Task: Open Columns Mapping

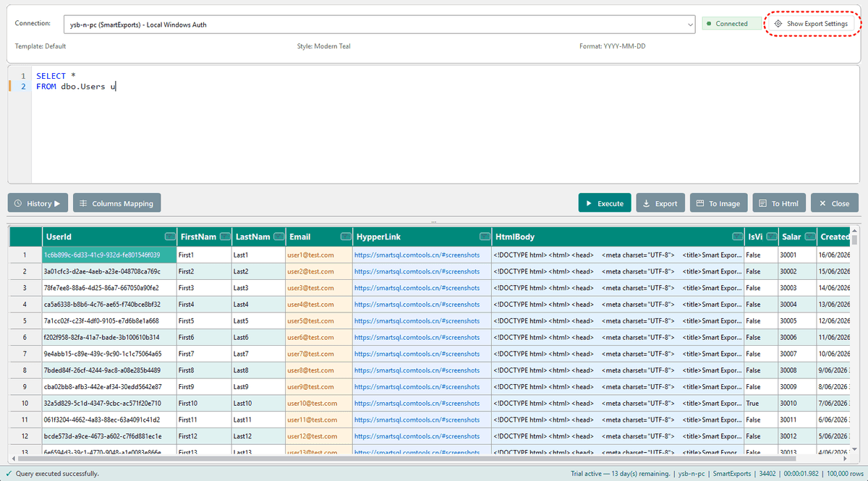Action: pyautogui.click(x=116, y=203)
